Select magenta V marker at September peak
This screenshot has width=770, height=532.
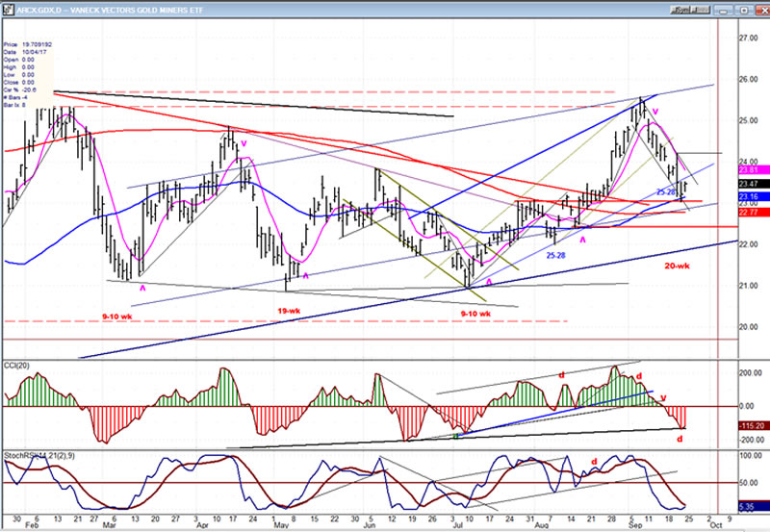[655, 113]
